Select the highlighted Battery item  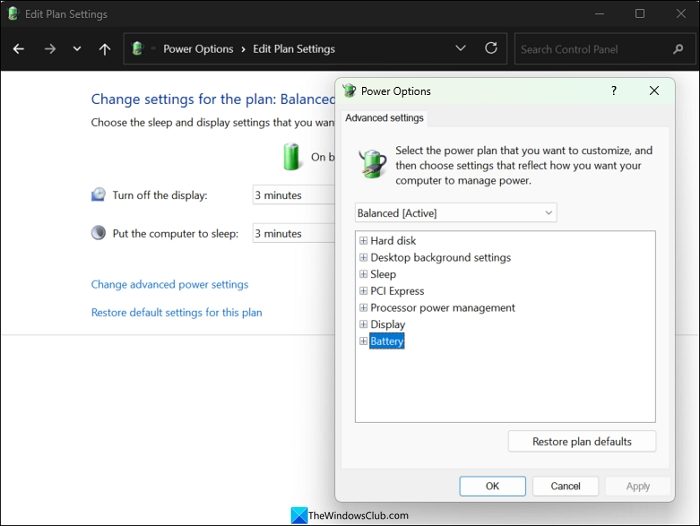point(387,341)
